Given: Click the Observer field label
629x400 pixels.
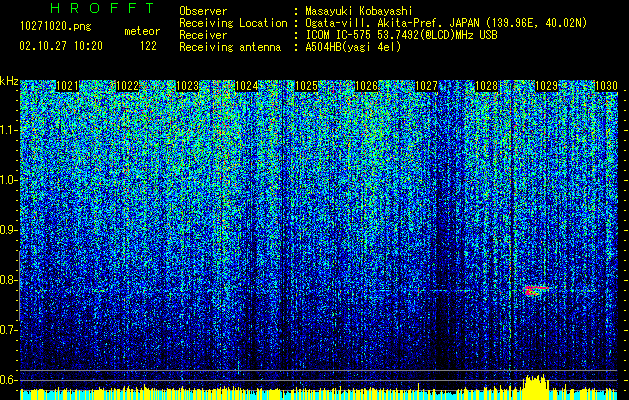Looking at the screenshot, I should tap(203, 11).
